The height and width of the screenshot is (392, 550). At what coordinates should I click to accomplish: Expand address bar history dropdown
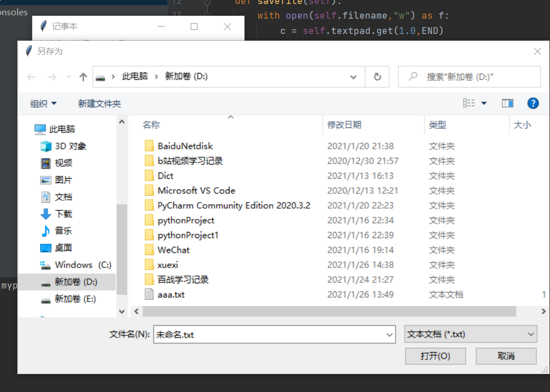click(354, 77)
